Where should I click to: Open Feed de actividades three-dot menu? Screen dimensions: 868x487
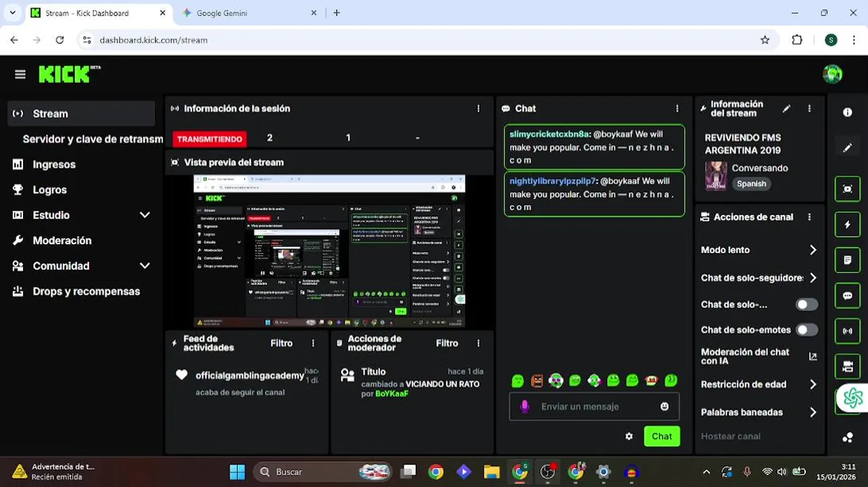313,343
